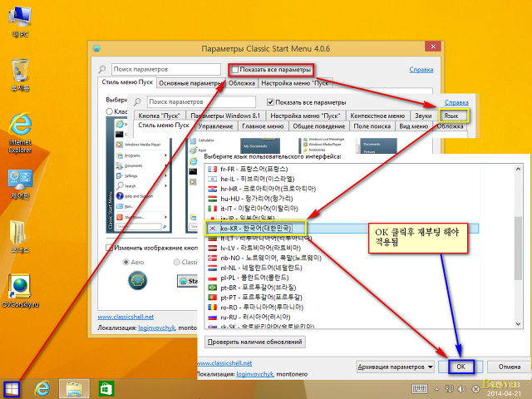Open the OVGorskiy.ru desktop shortcut
This screenshot has width=532, height=399.
click(20, 291)
